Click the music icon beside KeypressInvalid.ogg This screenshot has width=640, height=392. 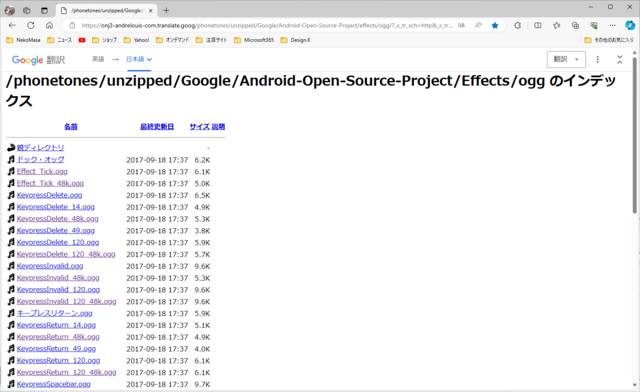click(11, 266)
